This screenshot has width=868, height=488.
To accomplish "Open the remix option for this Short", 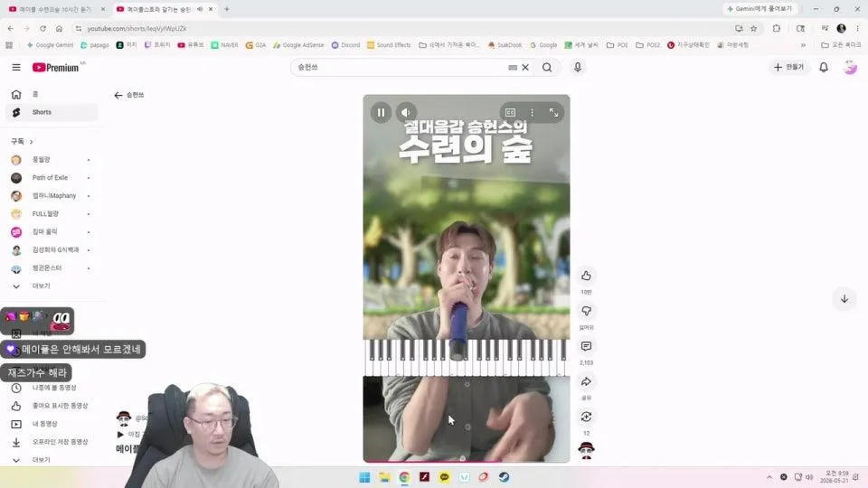I will tap(586, 418).
